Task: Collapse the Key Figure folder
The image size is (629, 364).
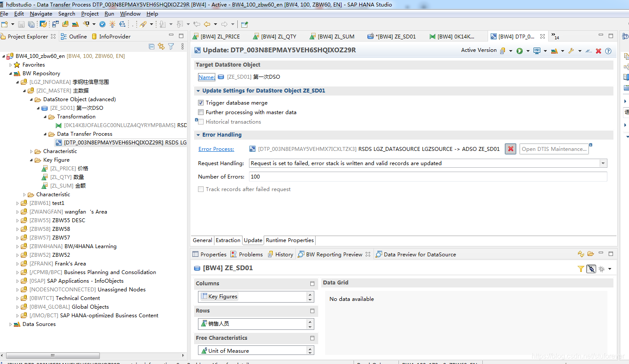Action: [x=32, y=160]
